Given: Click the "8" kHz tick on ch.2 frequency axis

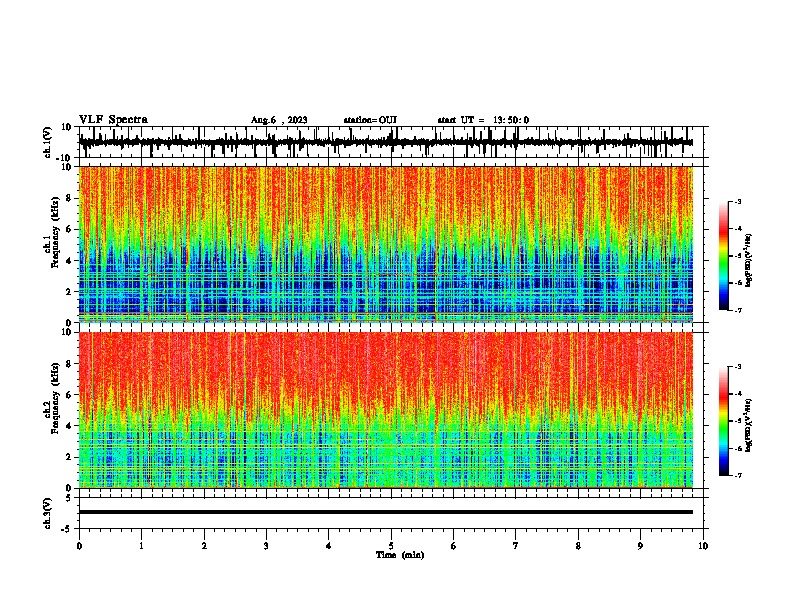Looking at the screenshot, I should (x=69, y=364).
